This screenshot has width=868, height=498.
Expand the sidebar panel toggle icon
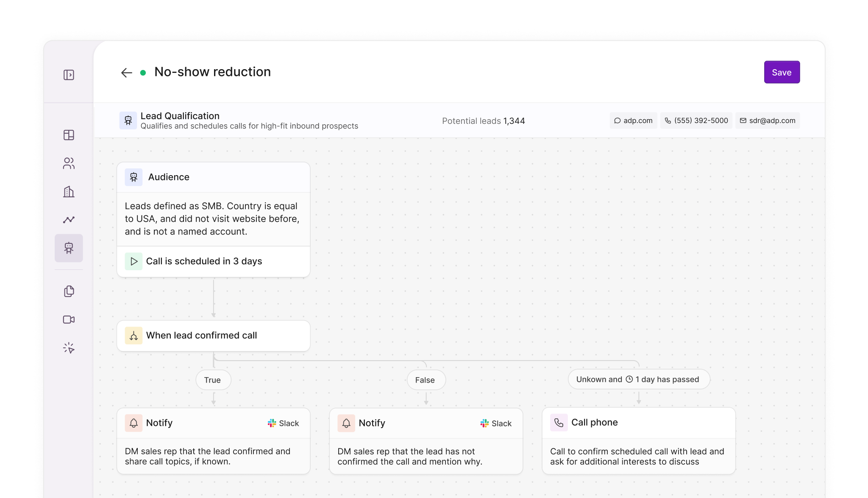pyautogui.click(x=69, y=75)
